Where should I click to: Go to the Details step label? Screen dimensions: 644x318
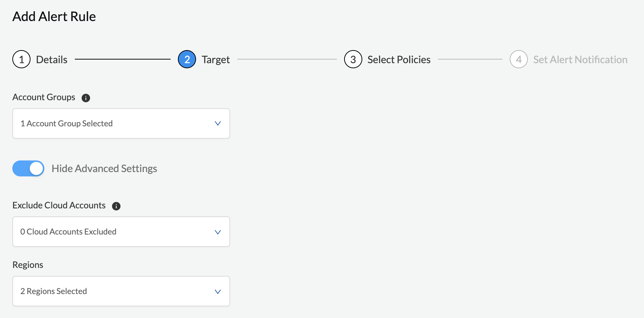pos(52,60)
